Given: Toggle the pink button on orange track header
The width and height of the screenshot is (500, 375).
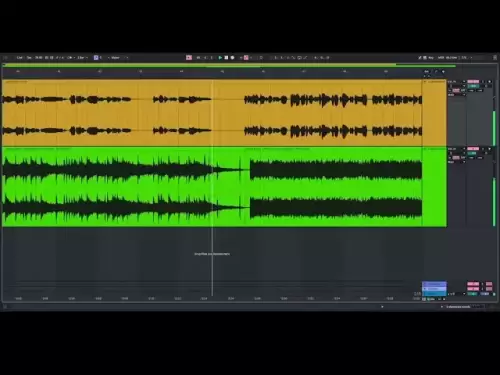Looking at the screenshot, I should tap(473, 81).
